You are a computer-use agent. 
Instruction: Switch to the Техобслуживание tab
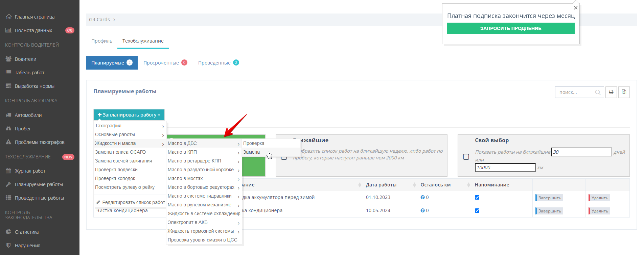click(143, 41)
